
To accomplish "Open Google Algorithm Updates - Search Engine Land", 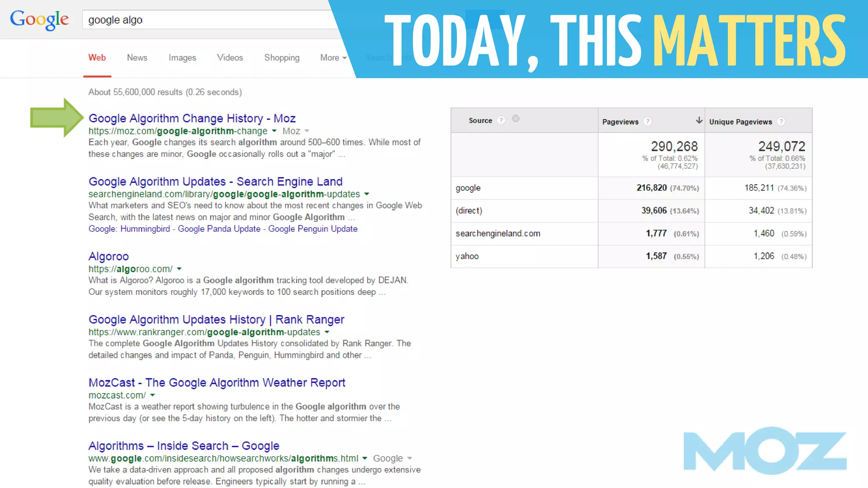I will (x=215, y=181).
